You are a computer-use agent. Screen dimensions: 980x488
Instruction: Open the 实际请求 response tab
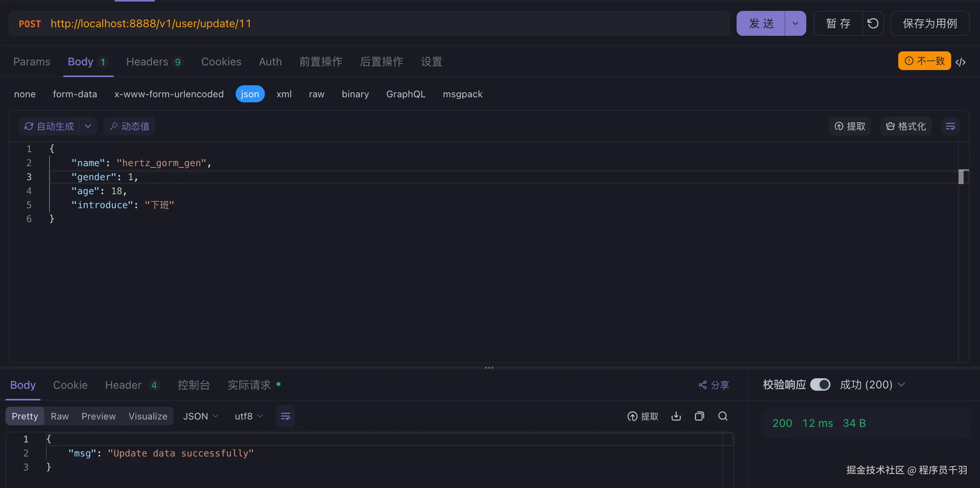pos(249,385)
